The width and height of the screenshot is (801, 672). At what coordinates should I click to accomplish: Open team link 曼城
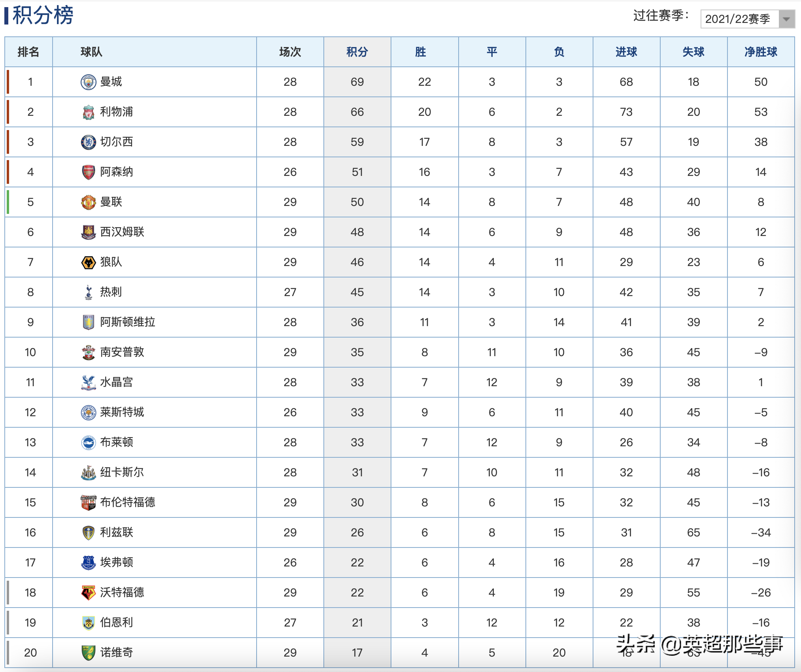click(x=111, y=82)
